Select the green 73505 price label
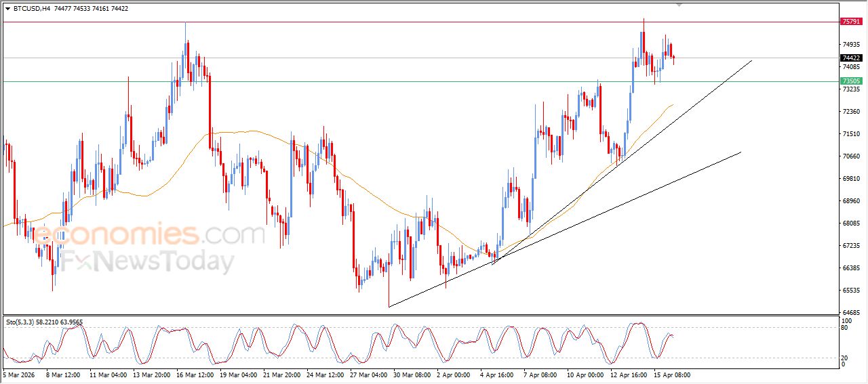Viewport: 868px width, 384px height. (x=851, y=81)
